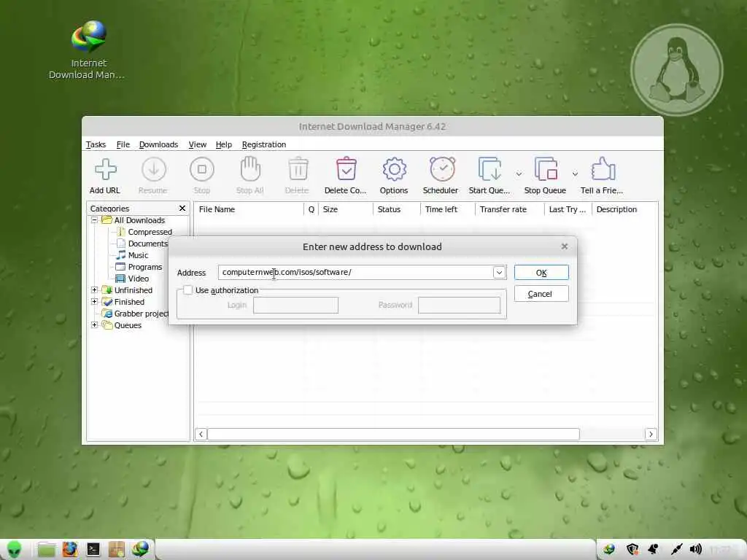Click the volume speaker tray icon

pos(696,549)
